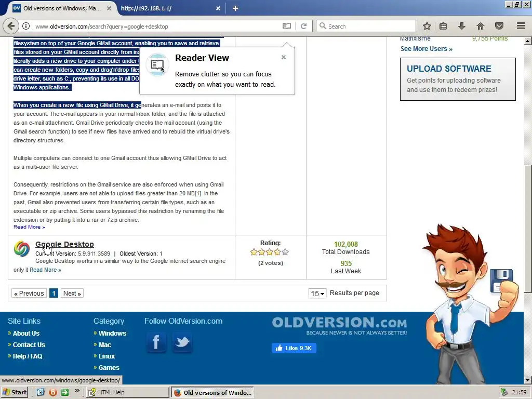The width and height of the screenshot is (532, 399).
Task: Launch orange quick launch icon in taskbar
Action: click(x=52, y=392)
